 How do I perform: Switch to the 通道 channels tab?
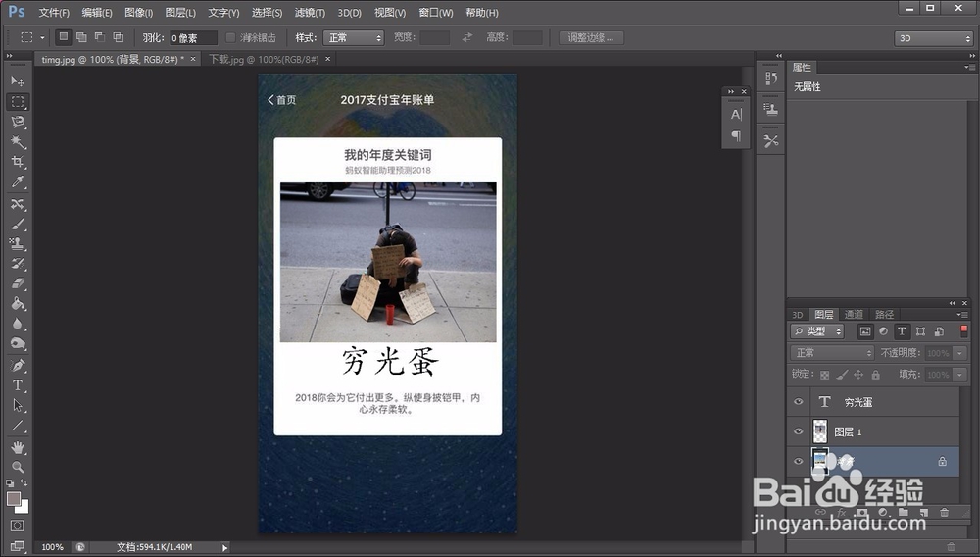coord(854,315)
